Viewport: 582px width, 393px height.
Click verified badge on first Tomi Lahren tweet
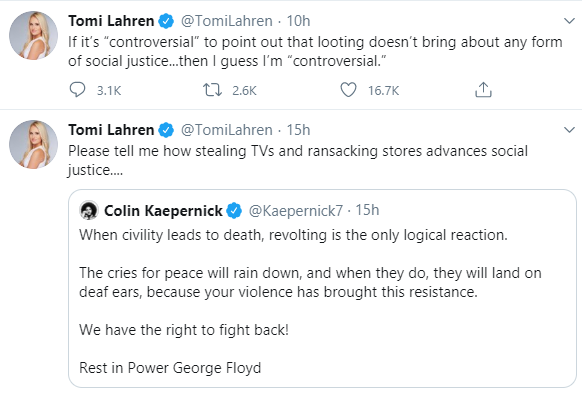pos(166,21)
